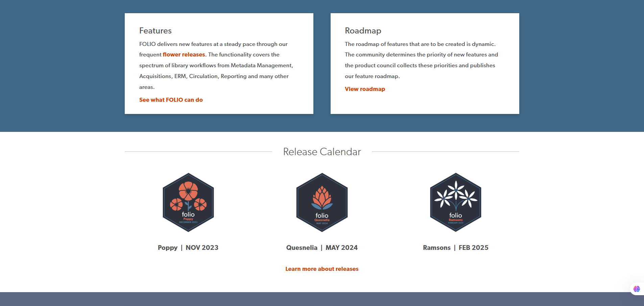Click the Release Calendar section title

(x=322, y=152)
